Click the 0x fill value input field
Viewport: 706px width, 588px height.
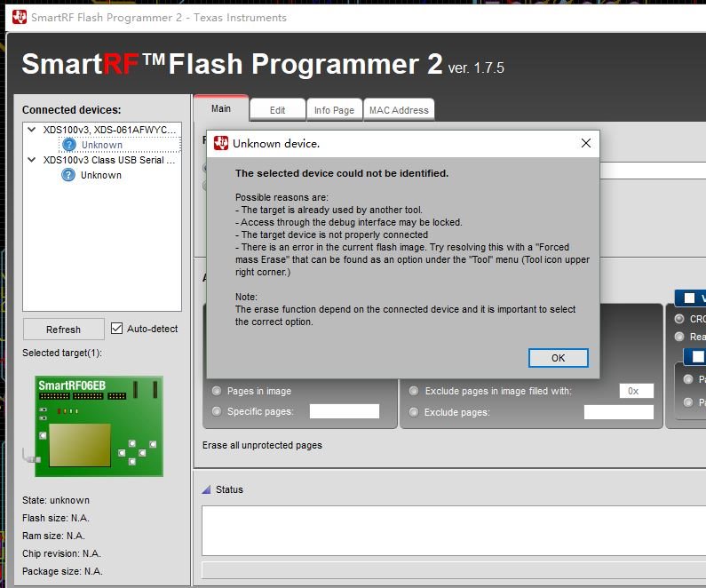point(637,391)
